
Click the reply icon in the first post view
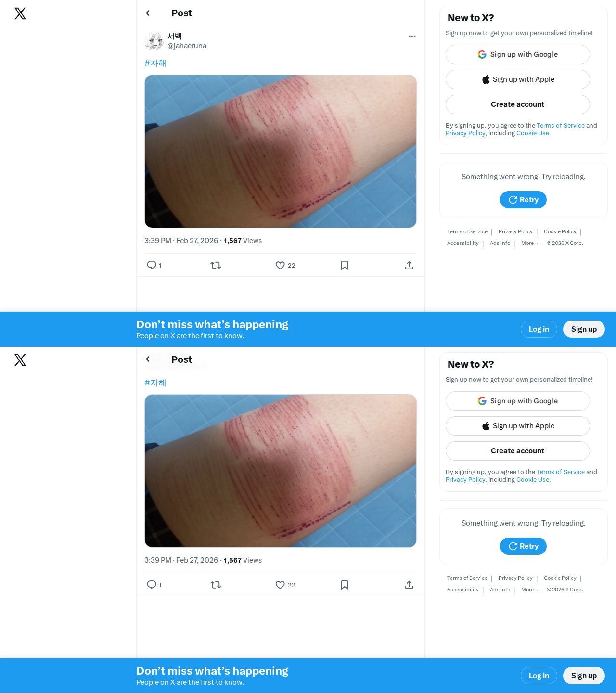(x=152, y=265)
